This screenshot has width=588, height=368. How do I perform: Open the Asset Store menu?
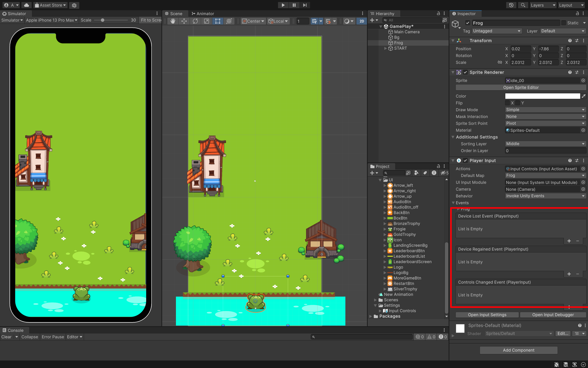click(50, 5)
